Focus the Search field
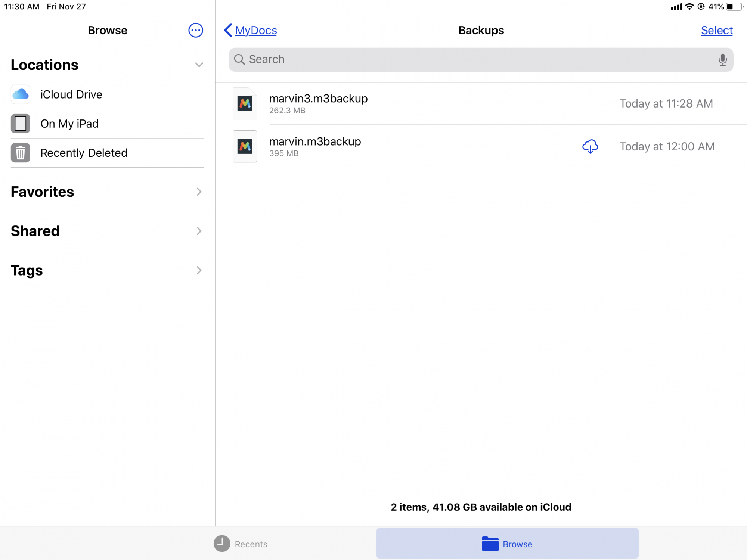 point(478,60)
